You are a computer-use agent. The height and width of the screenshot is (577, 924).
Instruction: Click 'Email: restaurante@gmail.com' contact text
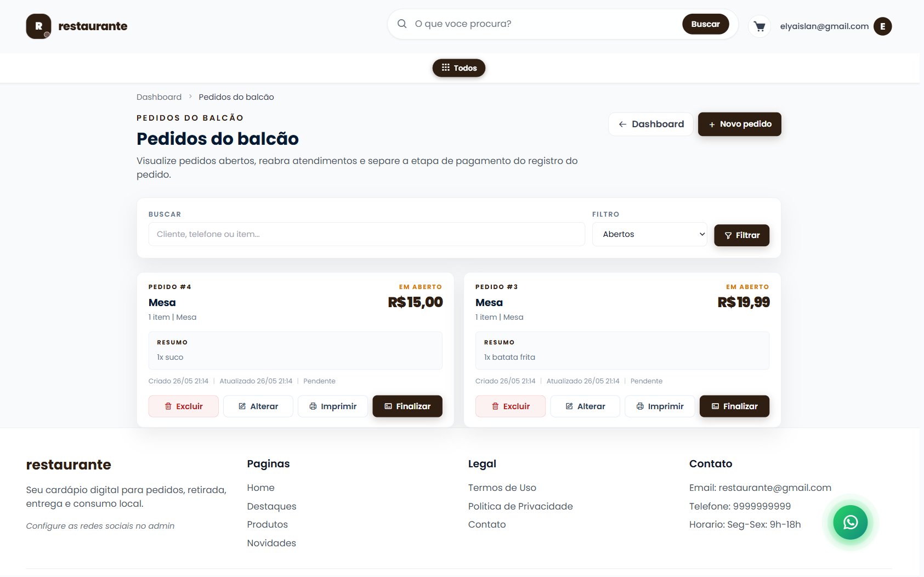click(x=760, y=488)
